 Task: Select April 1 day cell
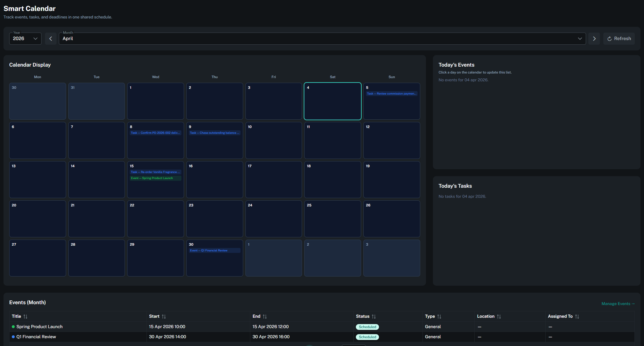point(155,101)
